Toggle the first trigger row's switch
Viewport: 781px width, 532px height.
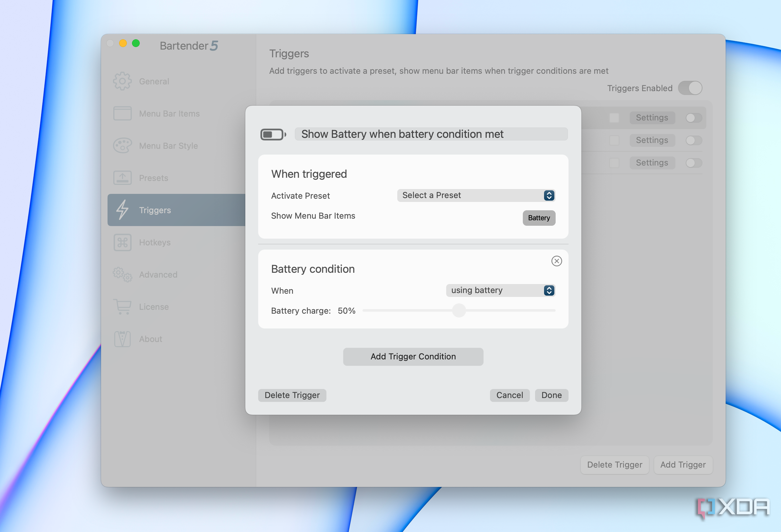(694, 118)
